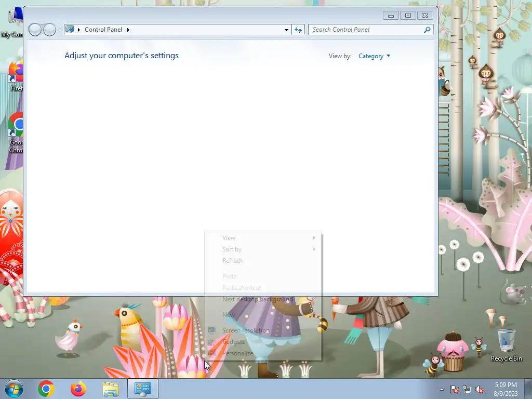Viewport: 532px width, 399px height.
Task: Select the My Computer desktop icon
Action: click(x=12, y=22)
